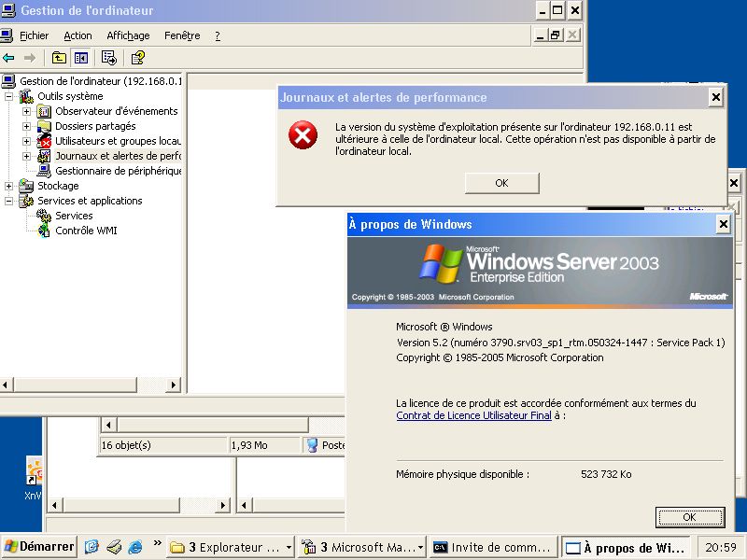Open the Fichier menu

tap(34, 35)
